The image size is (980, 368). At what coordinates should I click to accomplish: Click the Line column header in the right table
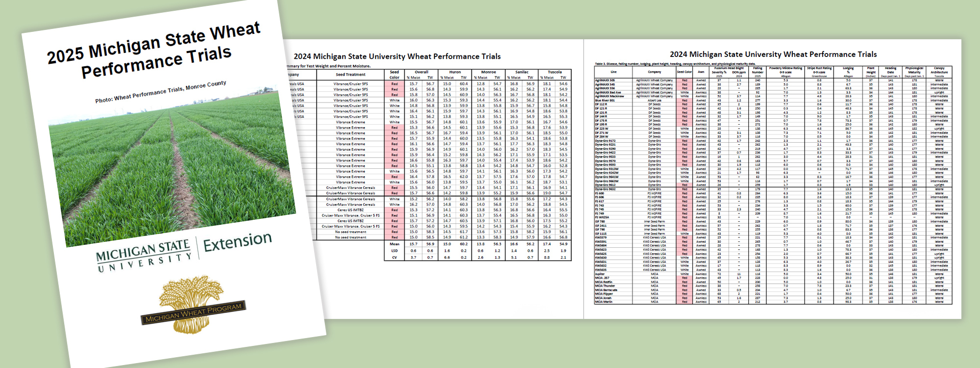click(x=613, y=72)
